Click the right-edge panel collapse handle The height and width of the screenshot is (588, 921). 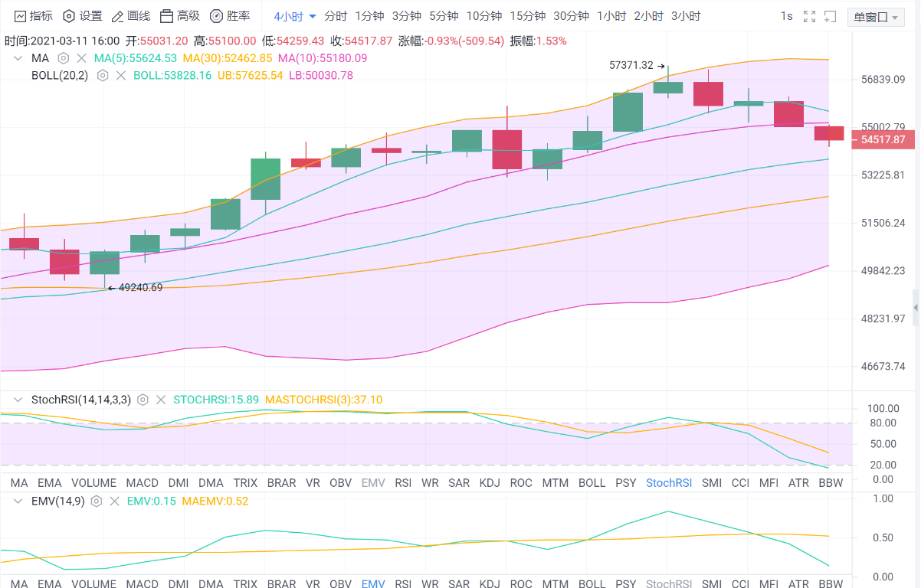pos(916,307)
